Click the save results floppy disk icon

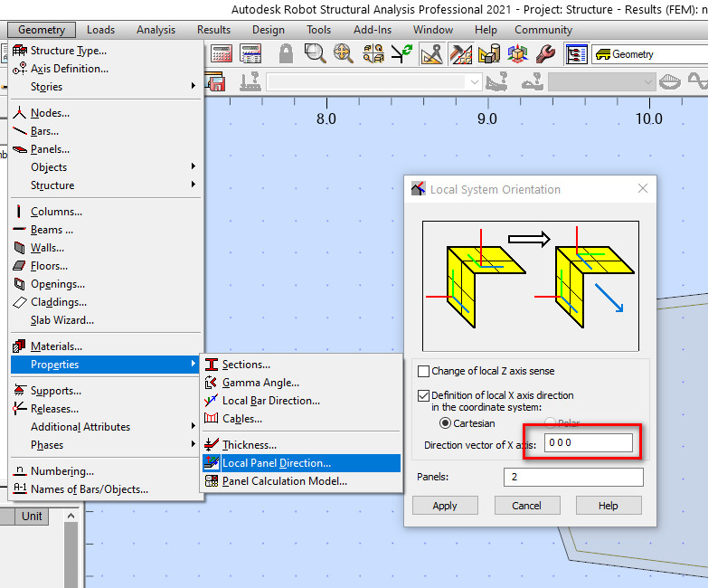click(x=216, y=81)
